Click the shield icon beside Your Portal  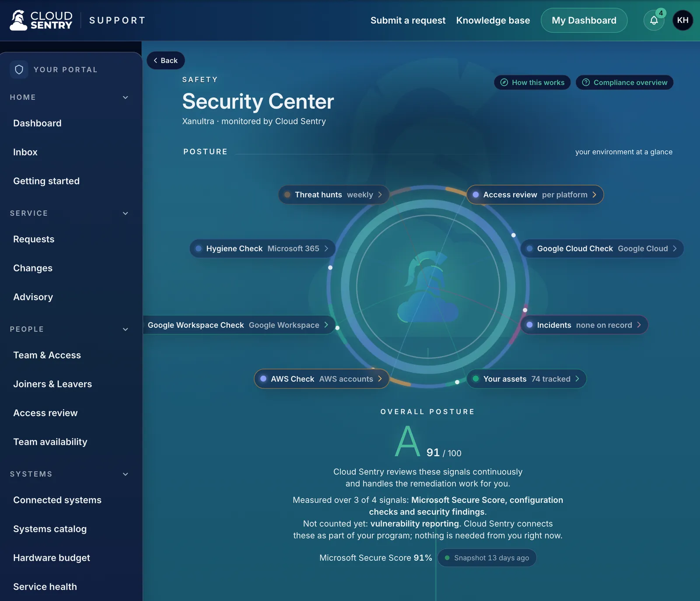pyautogui.click(x=19, y=70)
